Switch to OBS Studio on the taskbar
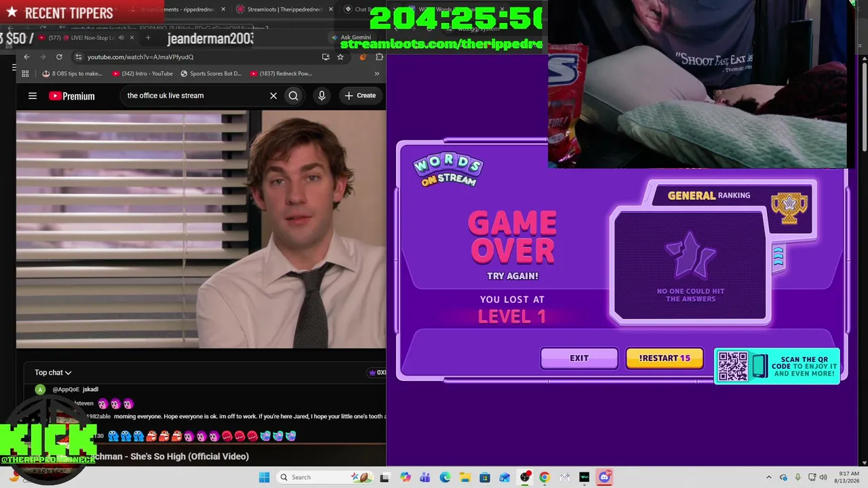This screenshot has width=868, height=488. pos(525,477)
